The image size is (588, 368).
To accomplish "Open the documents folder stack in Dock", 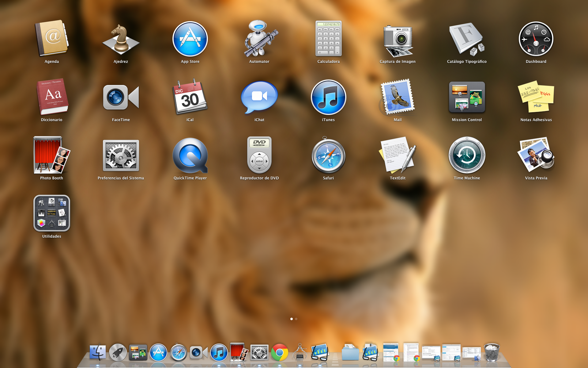I will pyautogui.click(x=350, y=352).
